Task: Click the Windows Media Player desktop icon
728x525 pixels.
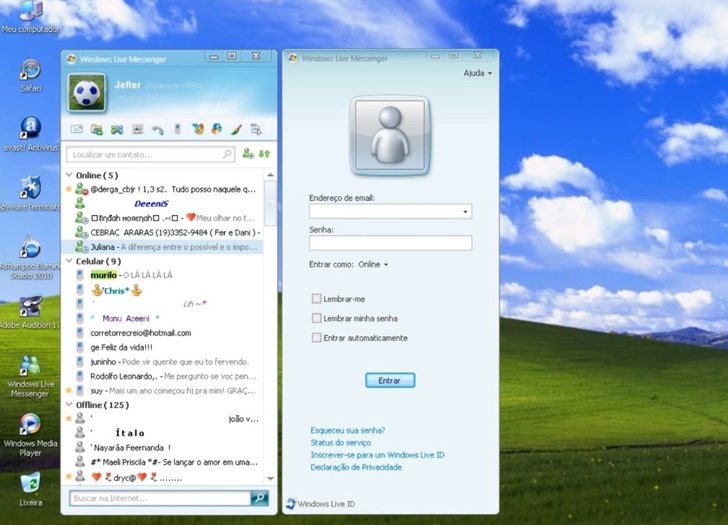Action: pyautogui.click(x=30, y=424)
